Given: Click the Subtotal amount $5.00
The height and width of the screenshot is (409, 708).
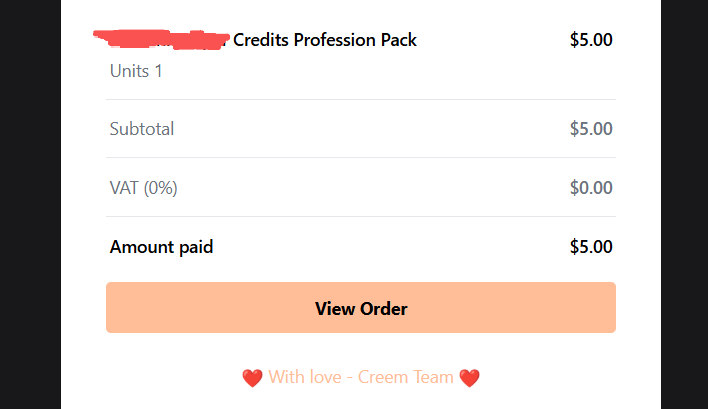Looking at the screenshot, I should (x=591, y=129).
